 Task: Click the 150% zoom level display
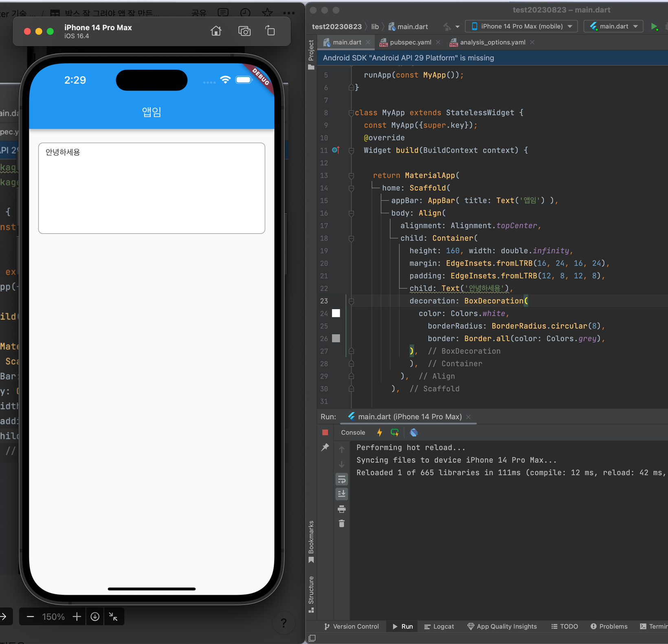coord(53,617)
